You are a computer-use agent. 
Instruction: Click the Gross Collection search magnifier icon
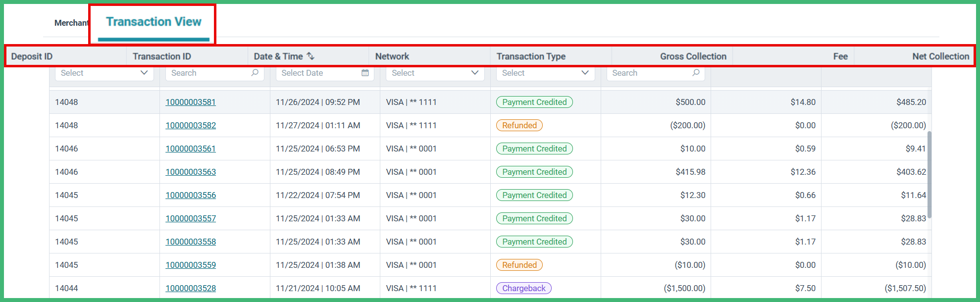click(696, 73)
